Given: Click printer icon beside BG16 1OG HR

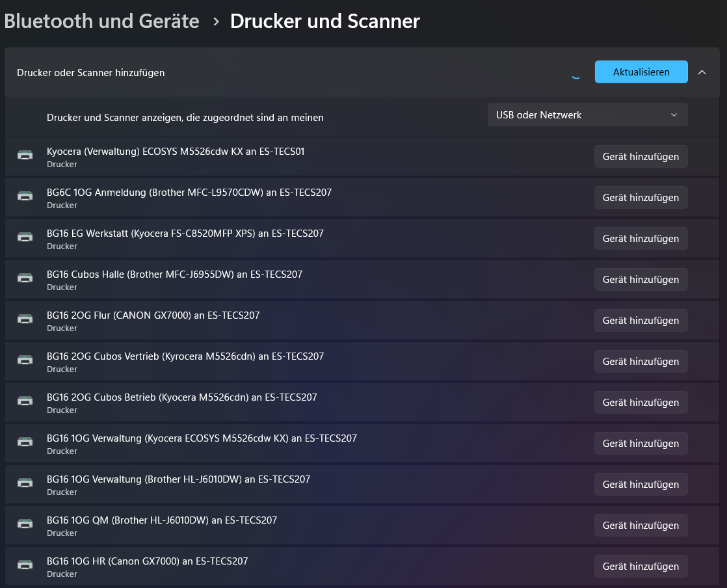Looking at the screenshot, I should pos(25,566).
